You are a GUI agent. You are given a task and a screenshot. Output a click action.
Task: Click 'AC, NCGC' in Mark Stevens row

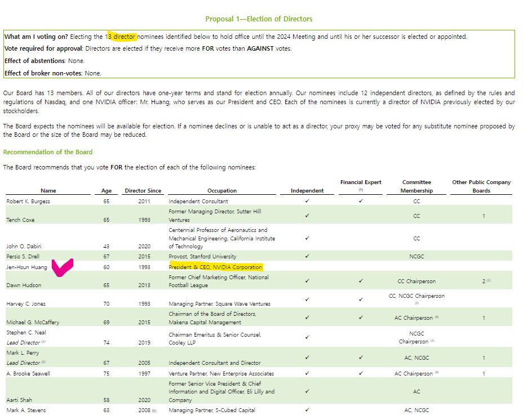[416, 410]
